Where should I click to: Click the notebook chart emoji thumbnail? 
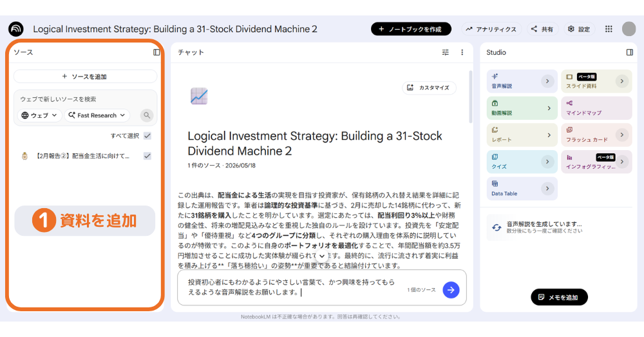pyautogui.click(x=199, y=96)
